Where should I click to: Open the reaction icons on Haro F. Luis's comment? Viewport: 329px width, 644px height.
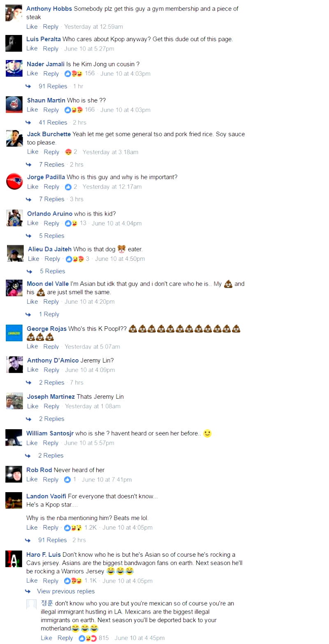(x=73, y=581)
